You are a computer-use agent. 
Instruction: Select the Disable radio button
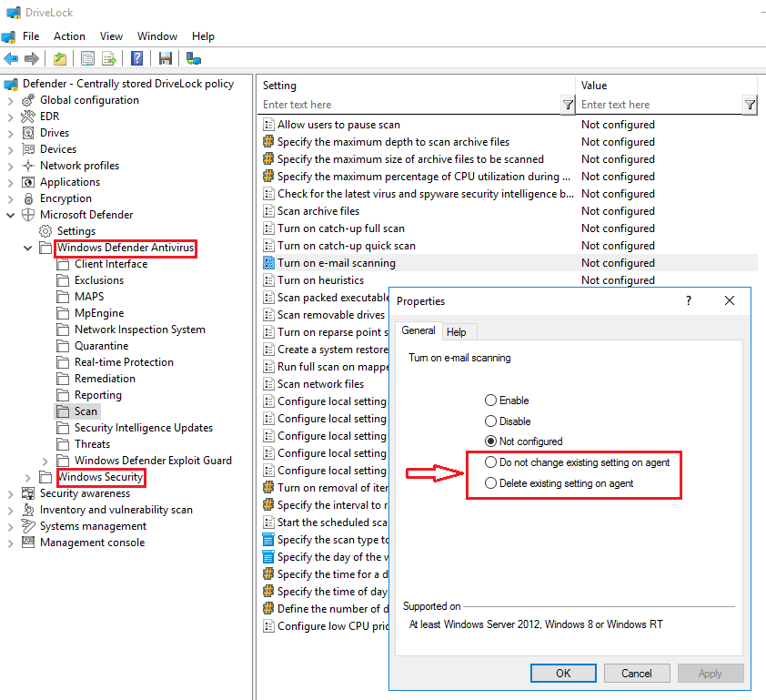pos(490,421)
